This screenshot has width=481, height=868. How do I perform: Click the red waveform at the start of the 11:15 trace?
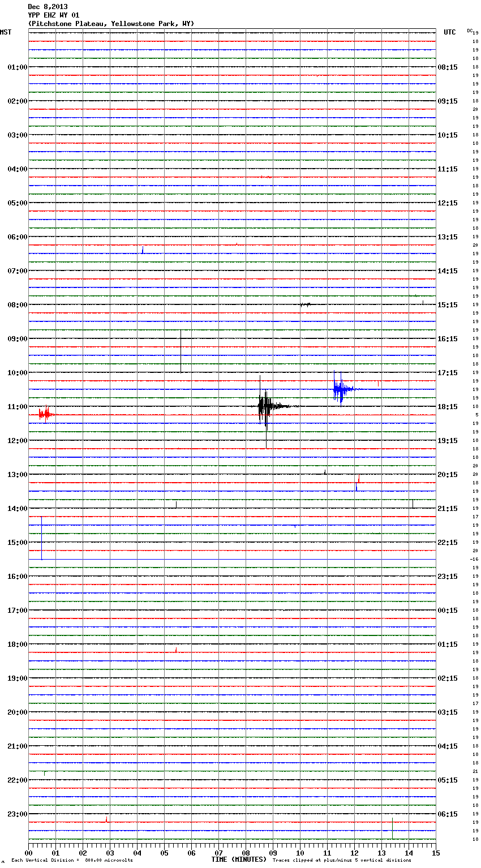(x=45, y=415)
